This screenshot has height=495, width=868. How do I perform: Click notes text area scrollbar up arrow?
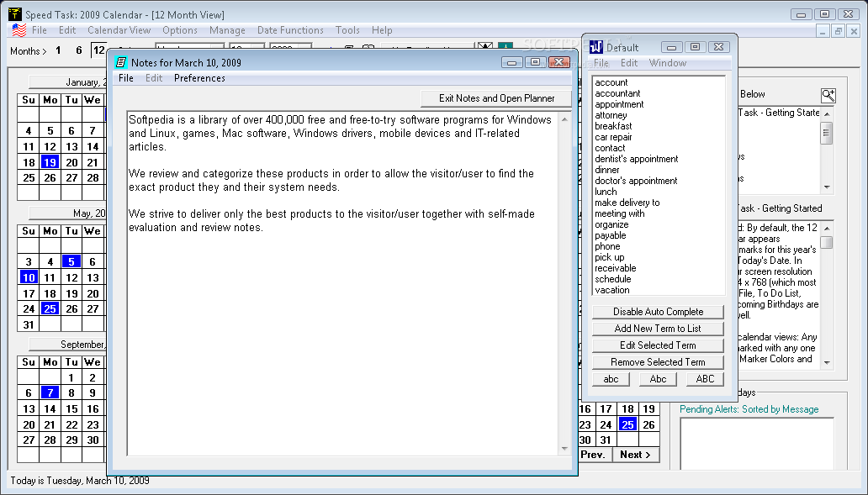point(564,119)
